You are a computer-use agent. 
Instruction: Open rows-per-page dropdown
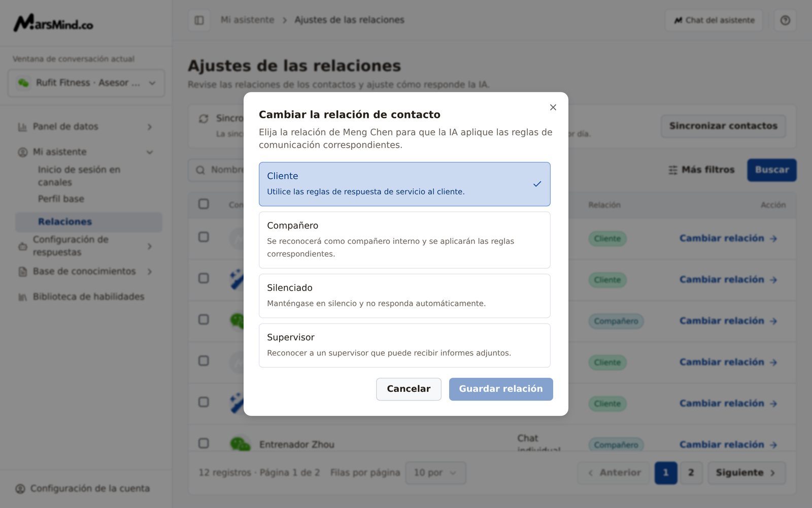click(x=436, y=473)
